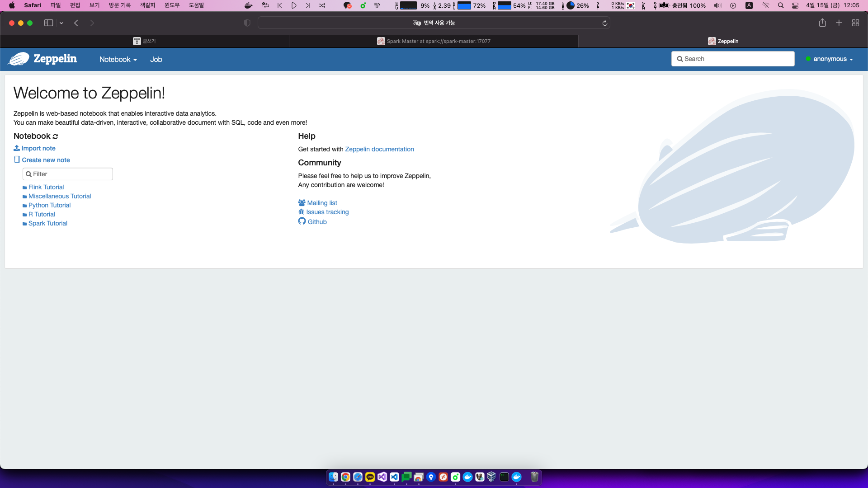
Task: Open Zeppelin documentation link
Action: pyautogui.click(x=379, y=149)
